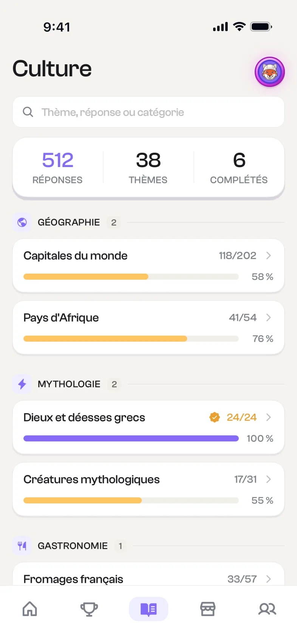Viewport: 297px width, 644px height.
Task: Tap the Mythologie lightning bolt icon
Action: tap(22, 384)
